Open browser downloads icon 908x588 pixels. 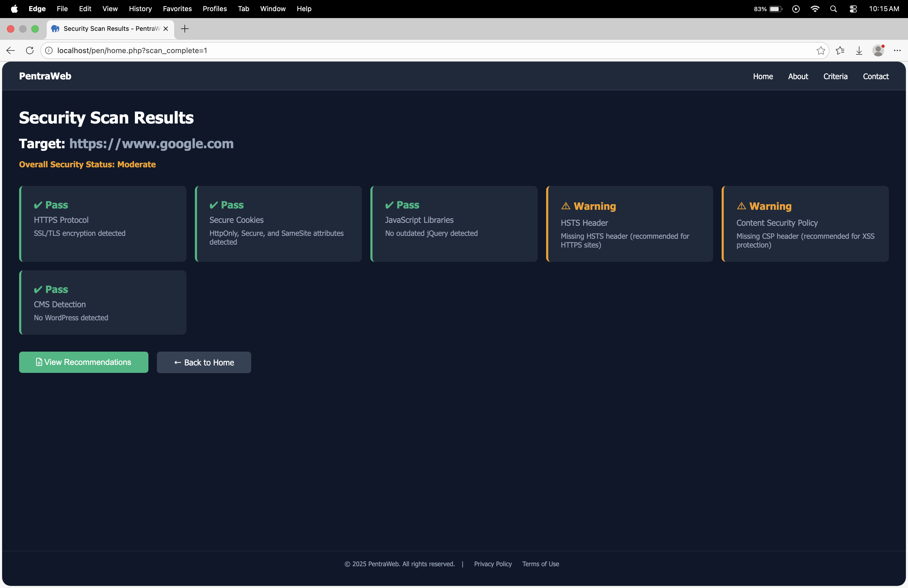point(859,50)
